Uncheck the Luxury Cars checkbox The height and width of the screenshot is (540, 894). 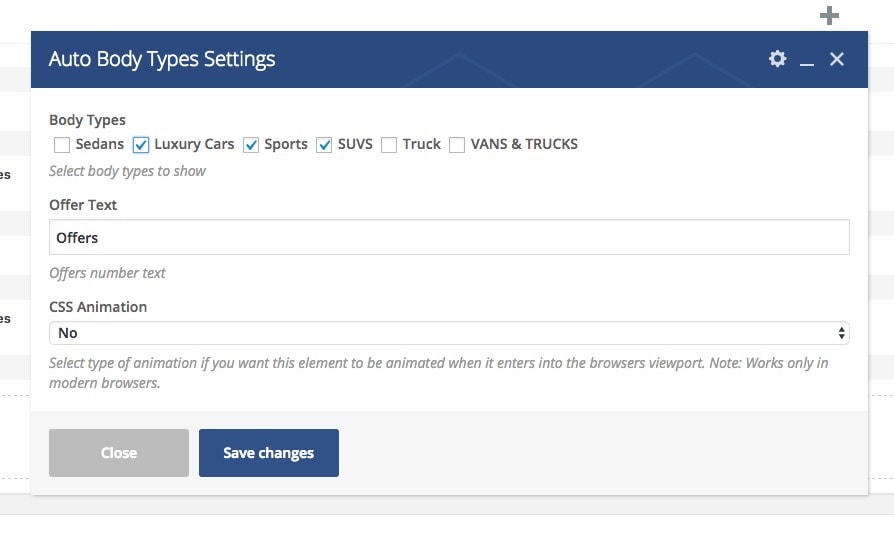141,145
